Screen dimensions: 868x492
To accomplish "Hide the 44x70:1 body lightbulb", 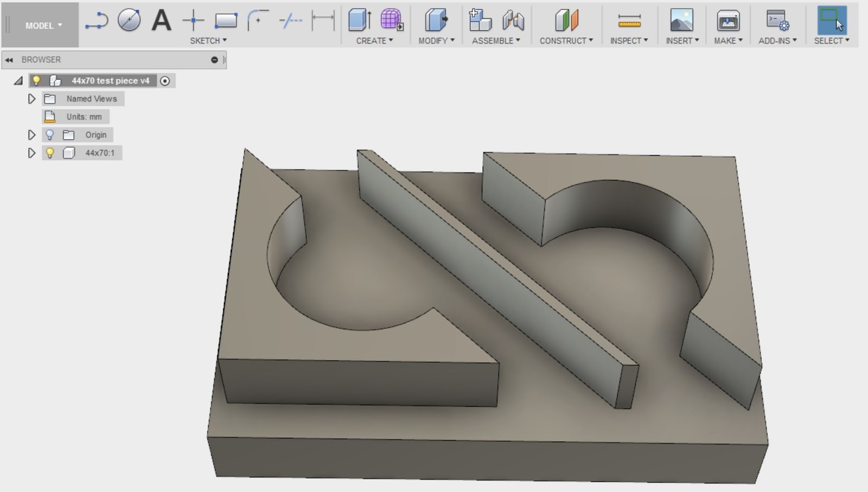I will [50, 152].
